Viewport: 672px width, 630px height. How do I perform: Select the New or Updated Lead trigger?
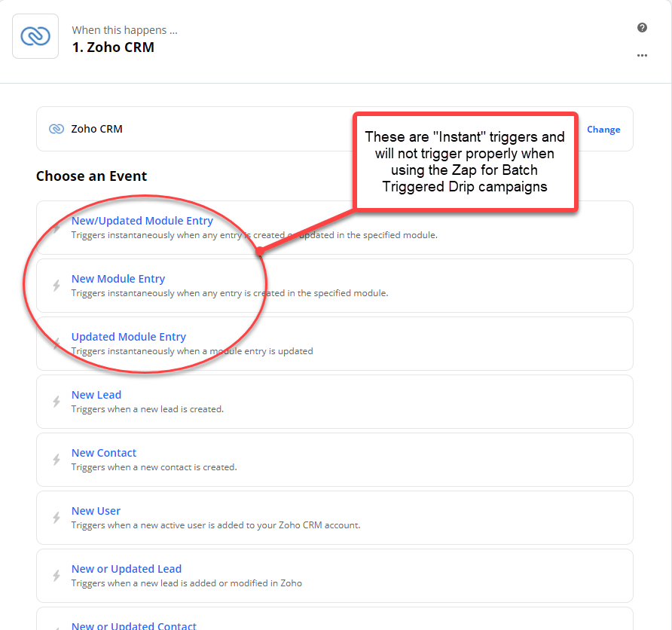(x=334, y=576)
